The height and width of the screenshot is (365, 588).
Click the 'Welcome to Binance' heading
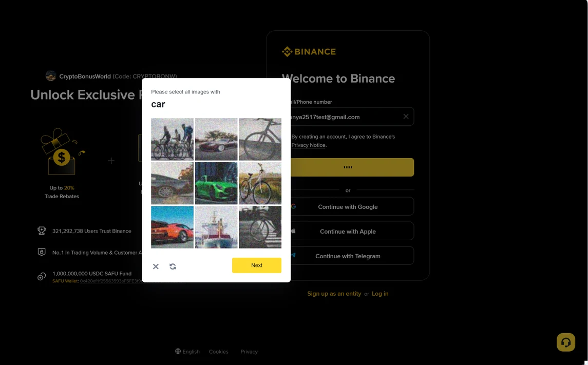(338, 79)
